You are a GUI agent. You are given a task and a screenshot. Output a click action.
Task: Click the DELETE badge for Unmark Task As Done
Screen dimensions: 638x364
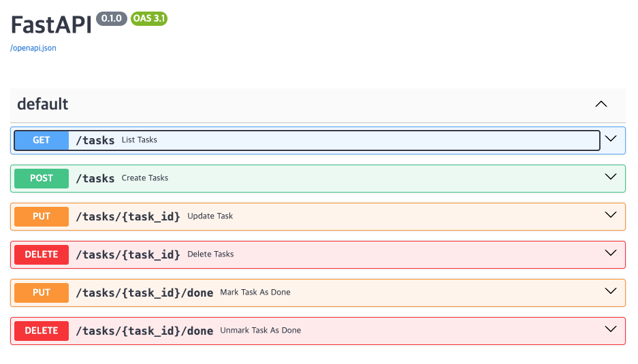42,331
